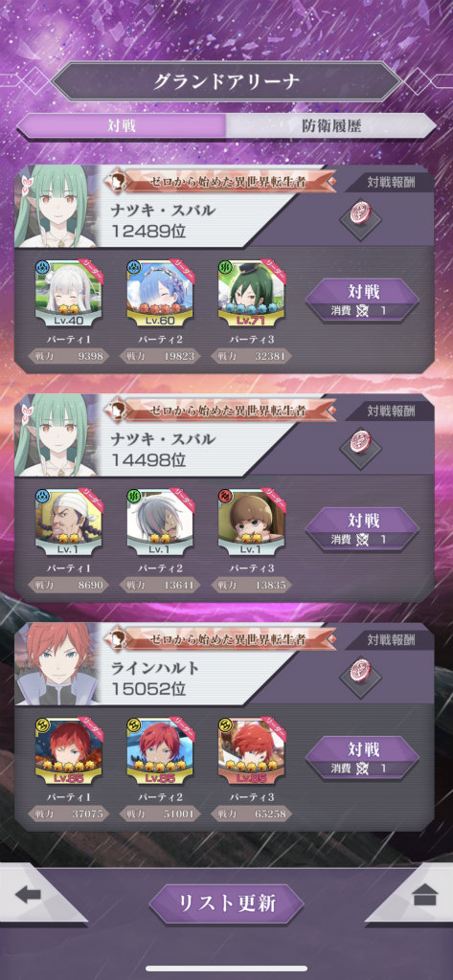453x980 pixels.
Task: Start 対戦 against rank 14498位 opponent
Action: 362,529
